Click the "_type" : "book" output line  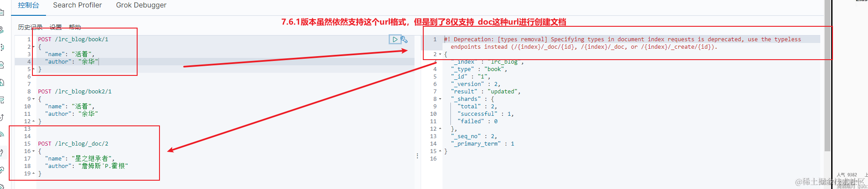(x=479, y=69)
